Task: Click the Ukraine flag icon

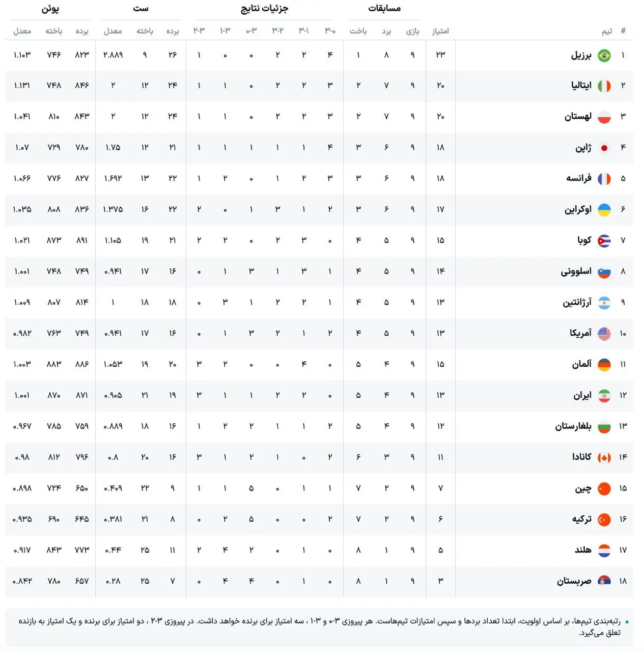Action: [604, 210]
